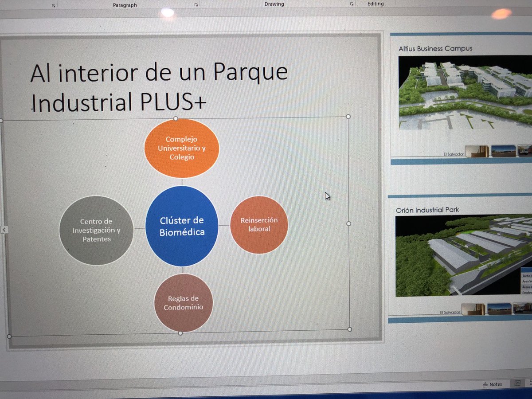Screen dimensions: 532x399
Task: Click the Editing group label in ribbon
Action: tap(376, 4)
